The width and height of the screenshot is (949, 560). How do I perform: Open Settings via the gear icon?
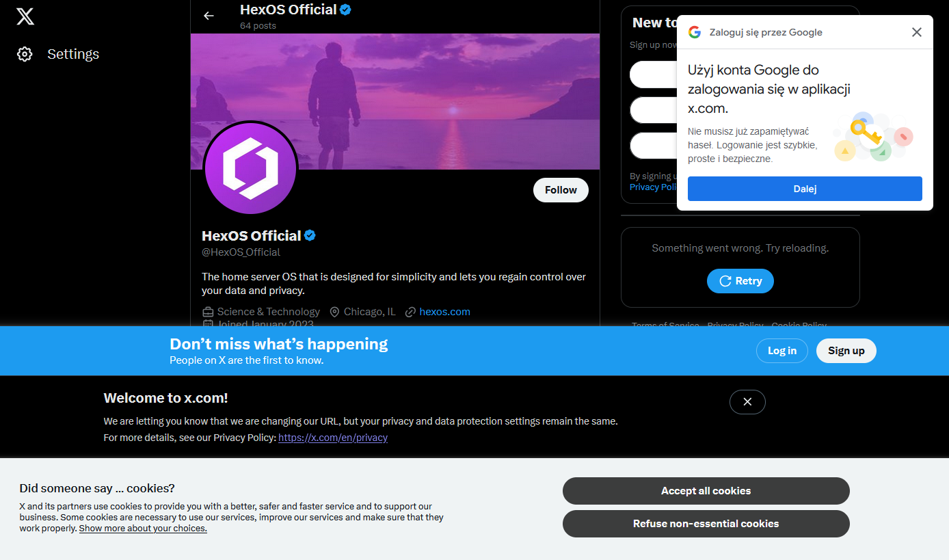[x=25, y=54]
